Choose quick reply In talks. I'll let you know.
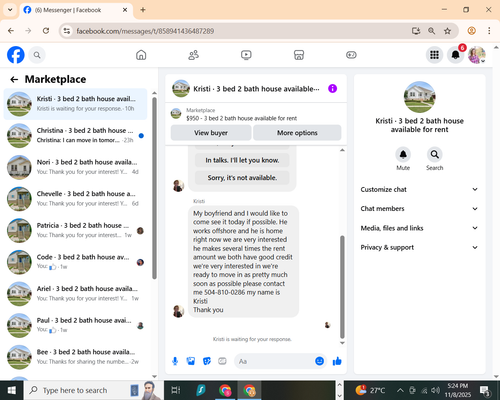 242,160
